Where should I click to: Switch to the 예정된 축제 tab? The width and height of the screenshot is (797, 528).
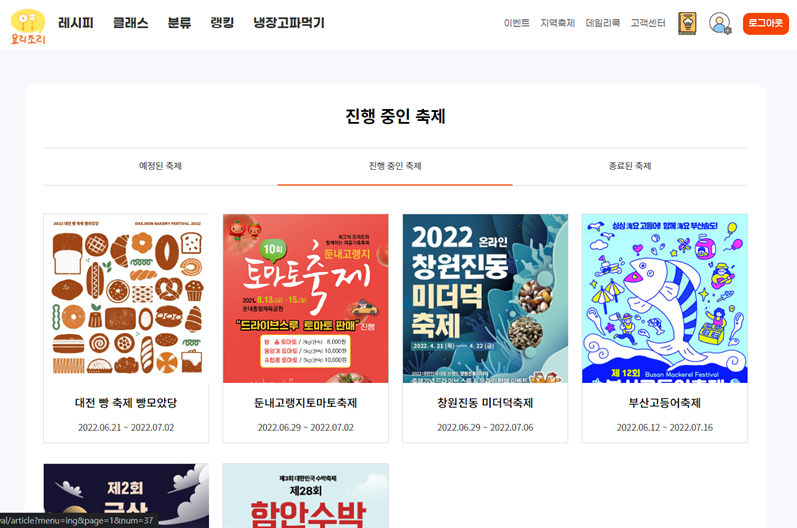click(x=160, y=166)
